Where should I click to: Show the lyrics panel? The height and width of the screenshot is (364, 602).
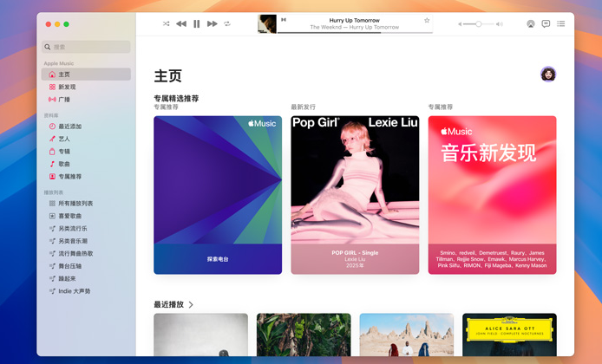[546, 23]
